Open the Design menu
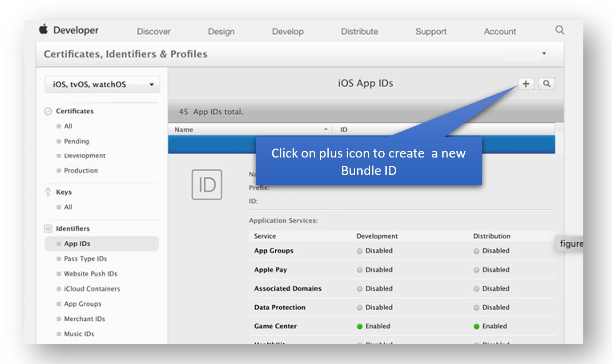612x364 pixels. point(221,32)
